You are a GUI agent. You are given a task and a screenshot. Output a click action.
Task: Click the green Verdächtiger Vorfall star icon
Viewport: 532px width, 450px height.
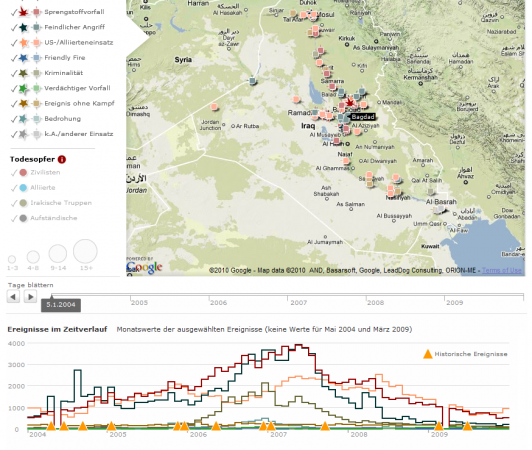click(23, 89)
